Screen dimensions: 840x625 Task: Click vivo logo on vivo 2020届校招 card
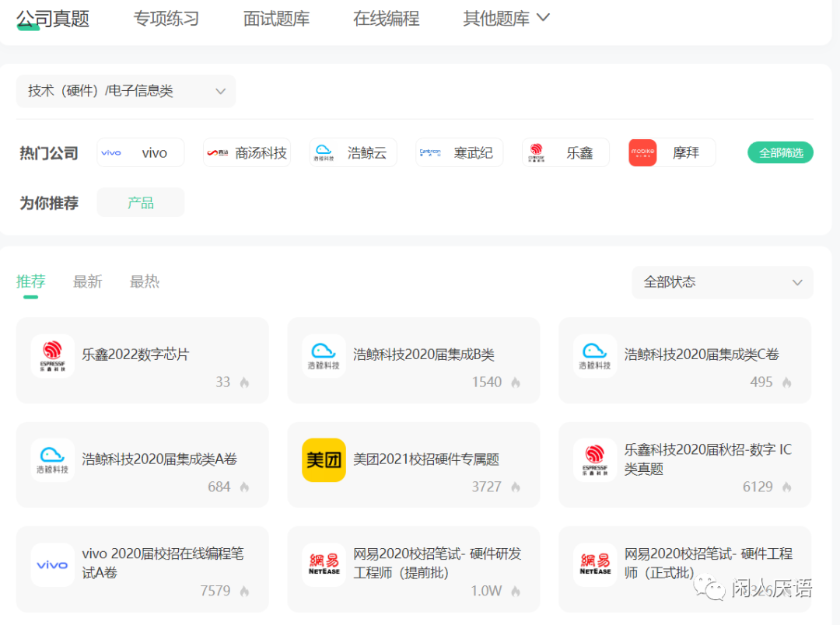click(x=53, y=565)
